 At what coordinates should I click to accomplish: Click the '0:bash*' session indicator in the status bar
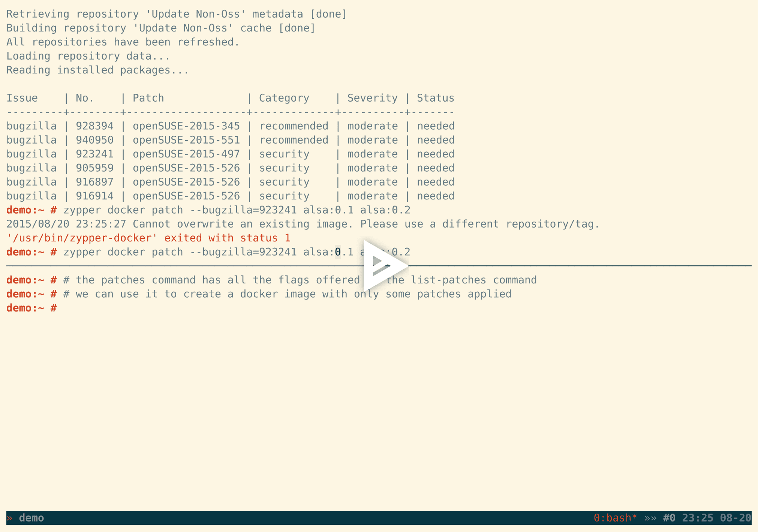tap(614, 518)
